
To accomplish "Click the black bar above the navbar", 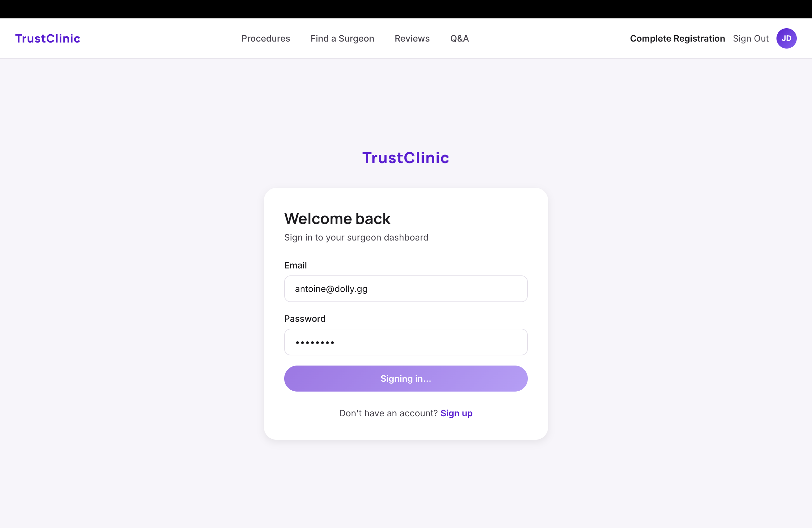I will (406, 9).
